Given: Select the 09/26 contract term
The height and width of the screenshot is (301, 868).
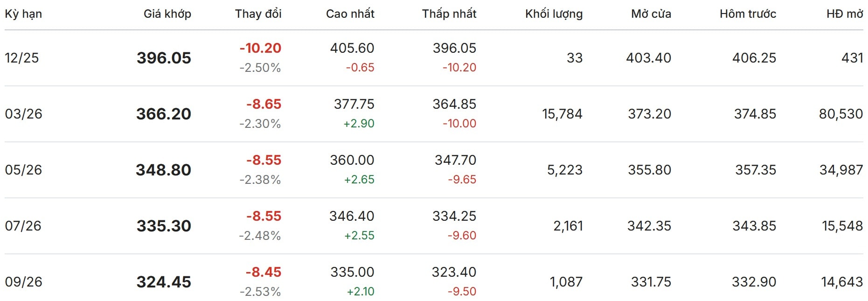Looking at the screenshot, I should 23,282.
